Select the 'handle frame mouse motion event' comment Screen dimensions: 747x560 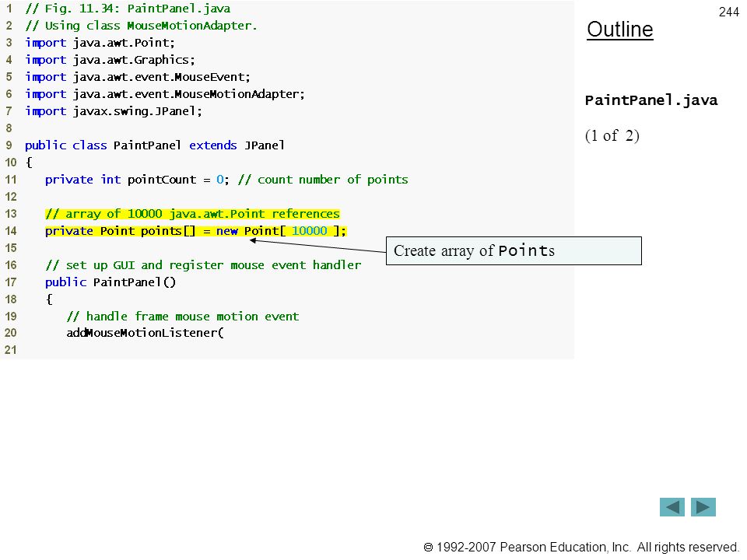[x=182, y=317]
